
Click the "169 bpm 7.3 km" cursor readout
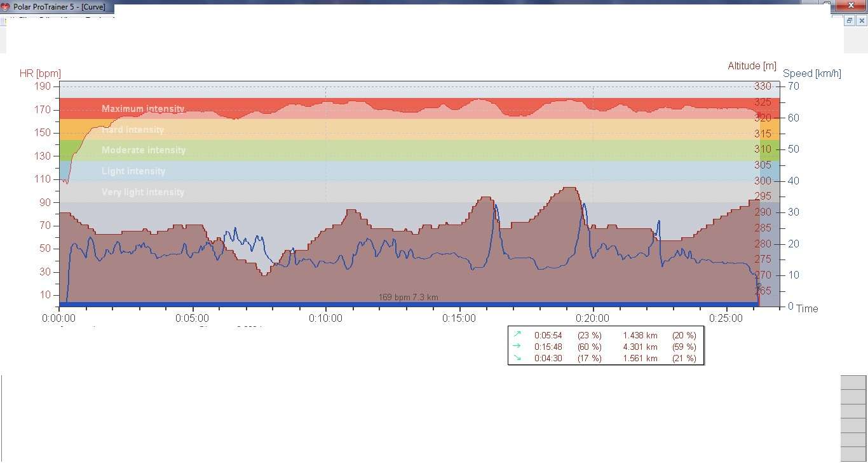coord(409,297)
